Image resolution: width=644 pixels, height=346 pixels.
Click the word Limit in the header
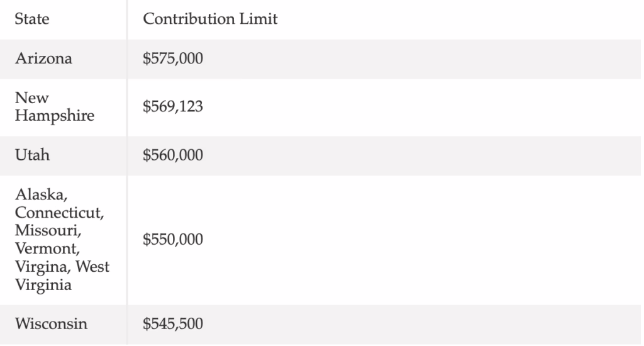pos(259,19)
